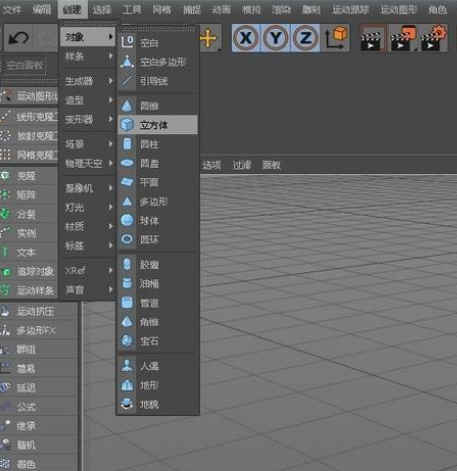This screenshot has width=457, height=471.
Task: Click the 矩阵 matrix item
Action: tap(29, 195)
